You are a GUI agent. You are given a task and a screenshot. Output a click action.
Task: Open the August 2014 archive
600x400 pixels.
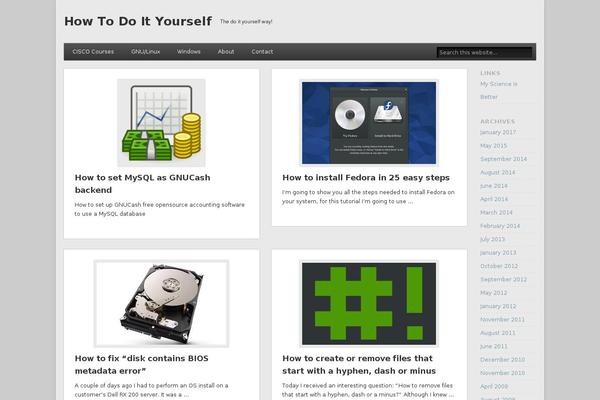tap(497, 172)
